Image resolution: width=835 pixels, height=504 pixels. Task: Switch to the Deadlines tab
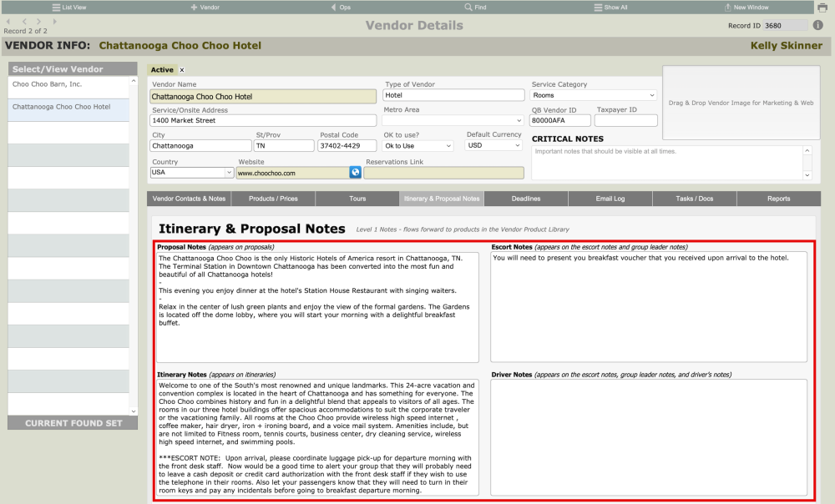[526, 199]
